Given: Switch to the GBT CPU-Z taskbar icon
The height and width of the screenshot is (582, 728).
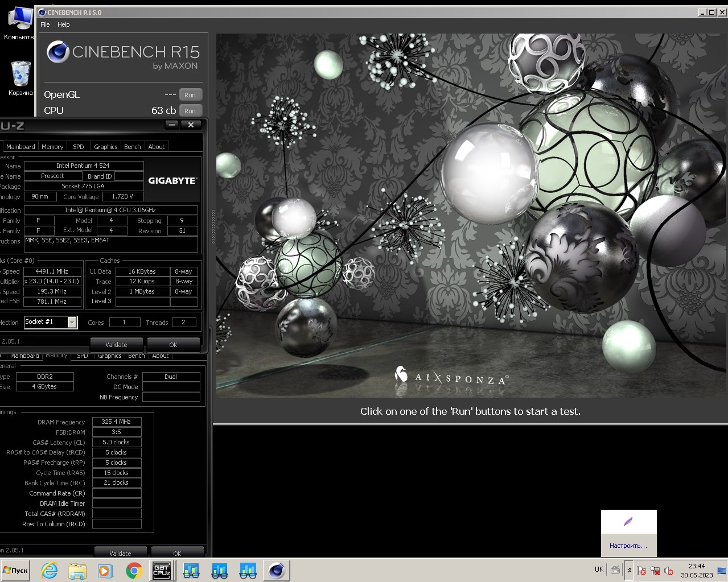Looking at the screenshot, I should pyautogui.click(x=162, y=570).
